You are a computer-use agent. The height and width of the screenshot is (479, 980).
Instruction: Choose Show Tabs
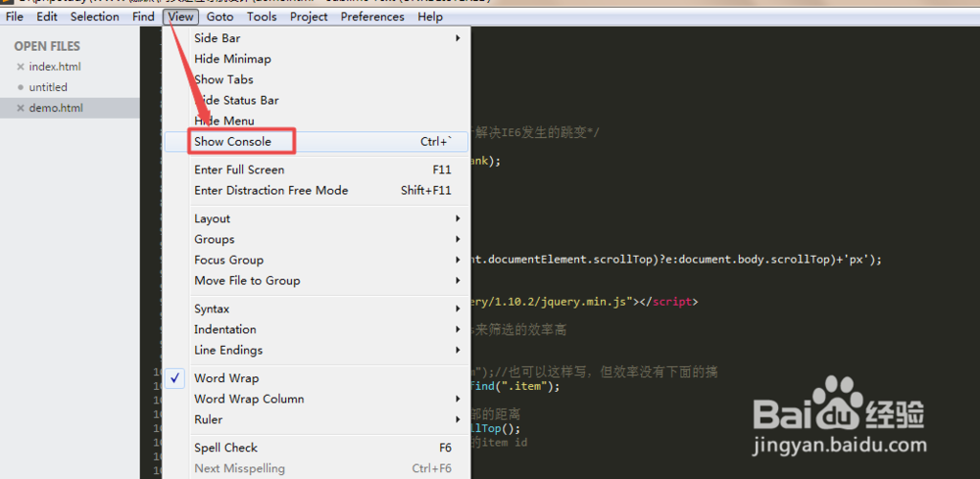(x=317, y=79)
